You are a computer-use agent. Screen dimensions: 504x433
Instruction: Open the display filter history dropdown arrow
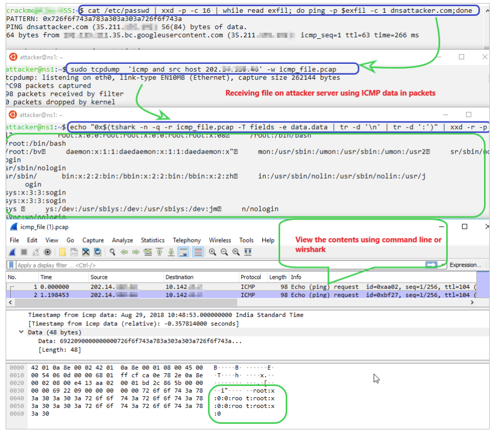tap(443, 265)
